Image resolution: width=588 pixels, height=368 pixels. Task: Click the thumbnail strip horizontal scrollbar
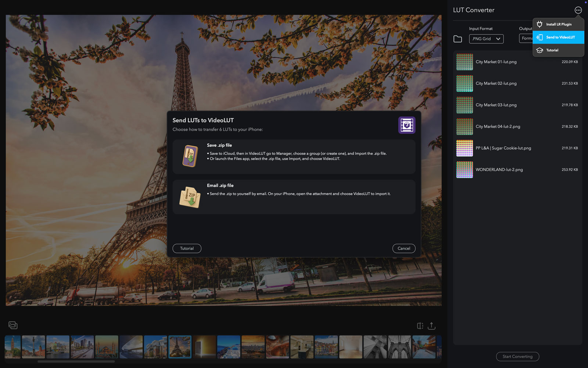pos(76,362)
